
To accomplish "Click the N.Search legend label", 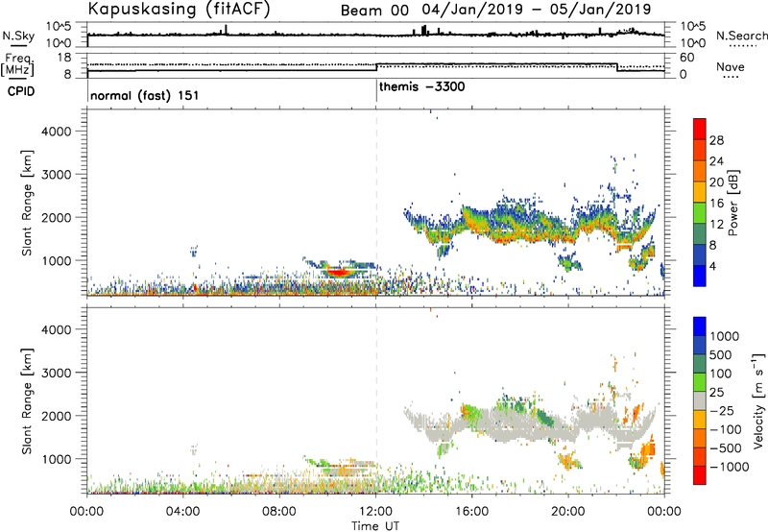I will coord(741,36).
